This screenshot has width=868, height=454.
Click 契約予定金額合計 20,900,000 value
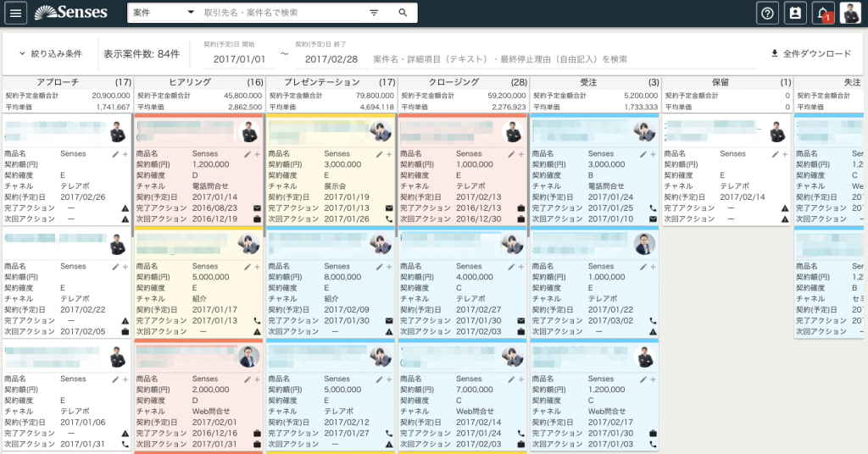111,96
